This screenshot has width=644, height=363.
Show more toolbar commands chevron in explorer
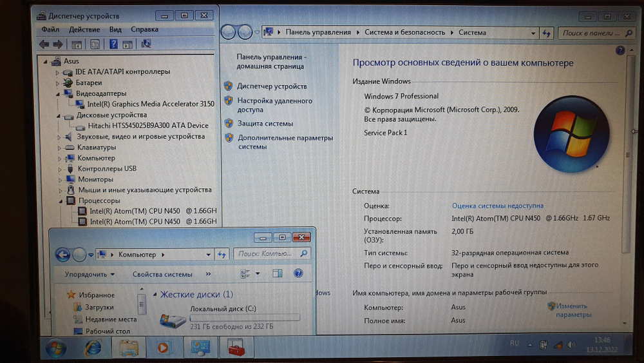click(x=208, y=274)
